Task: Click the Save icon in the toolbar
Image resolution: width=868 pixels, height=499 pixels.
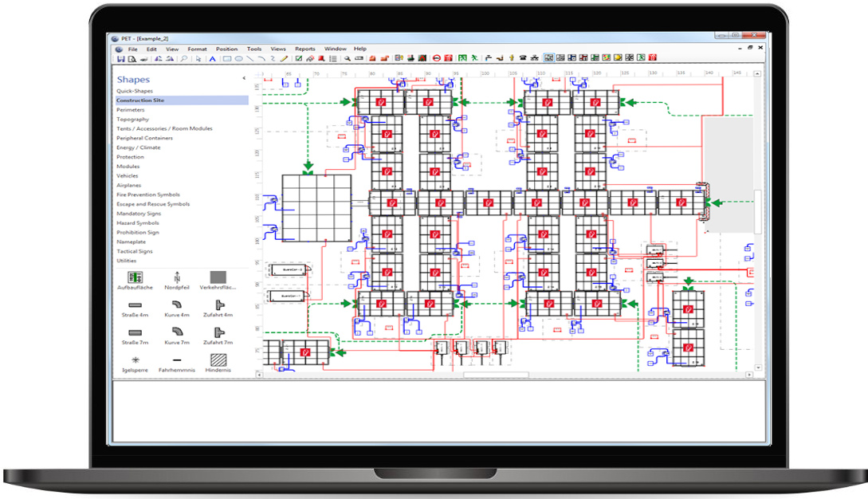Action: coord(122,57)
